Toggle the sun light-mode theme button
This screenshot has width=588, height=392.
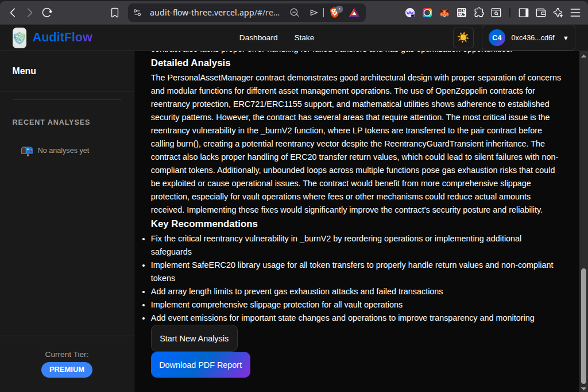point(463,38)
